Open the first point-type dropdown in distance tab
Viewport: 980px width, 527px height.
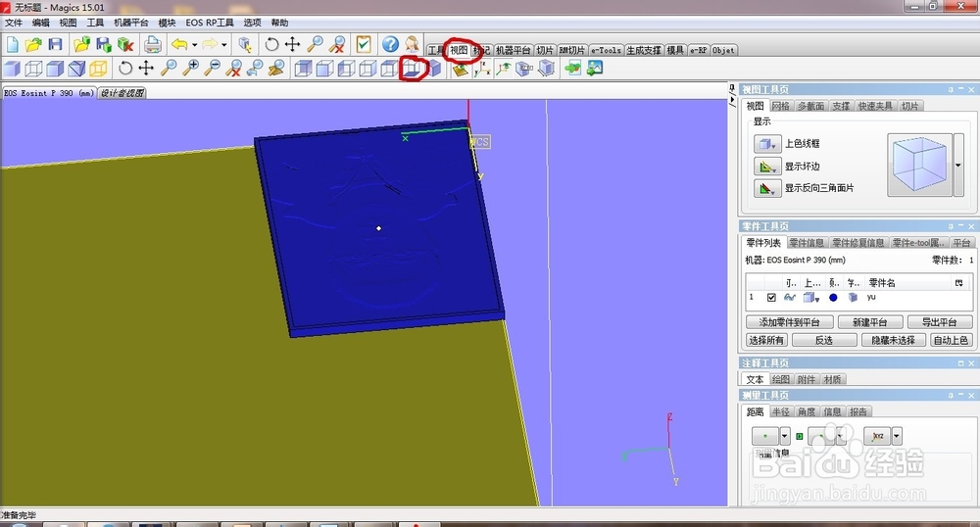[785, 436]
